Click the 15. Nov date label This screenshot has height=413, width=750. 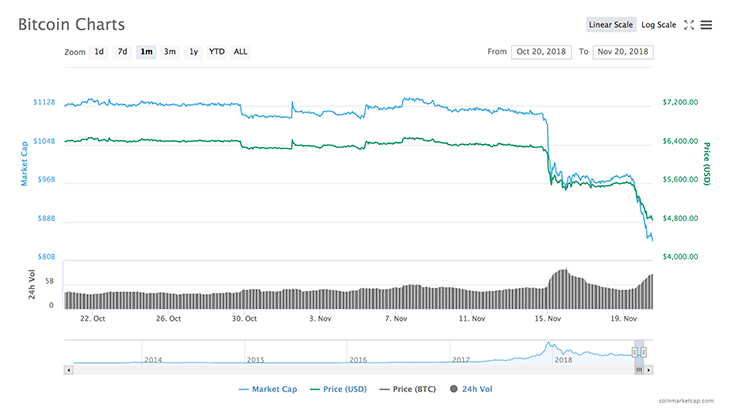(x=548, y=318)
